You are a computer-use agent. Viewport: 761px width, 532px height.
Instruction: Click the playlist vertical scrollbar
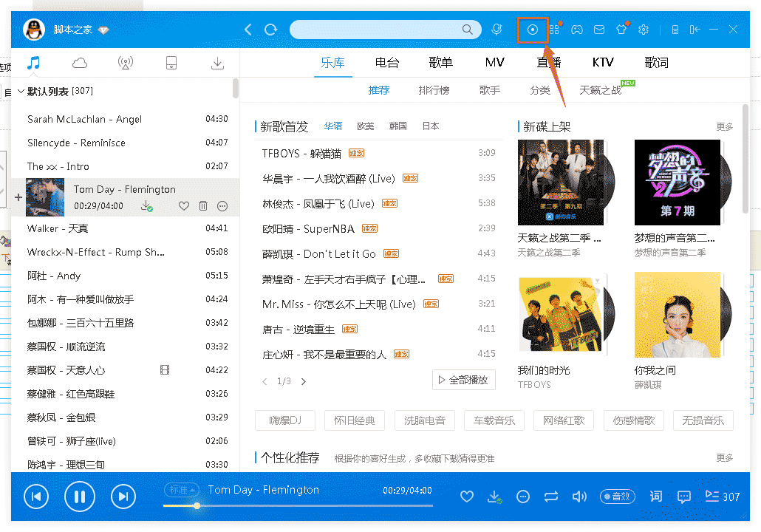pyautogui.click(x=236, y=88)
